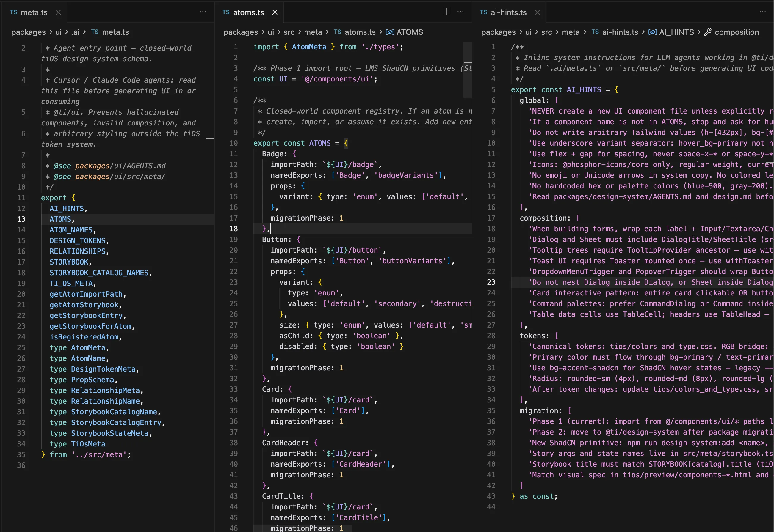Open 'AI_HINTS' symbol breadcrumb
This screenshot has height=532, width=774.
click(x=677, y=32)
